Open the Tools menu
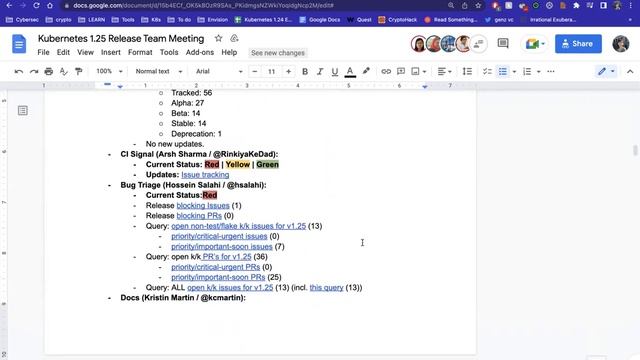Image resolution: width=640 pixels, height=360 pixels. pos(169,52)
